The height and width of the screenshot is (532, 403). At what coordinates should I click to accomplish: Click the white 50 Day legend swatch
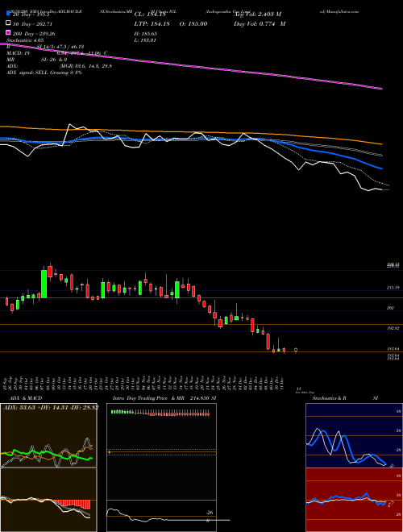[9, 23]
